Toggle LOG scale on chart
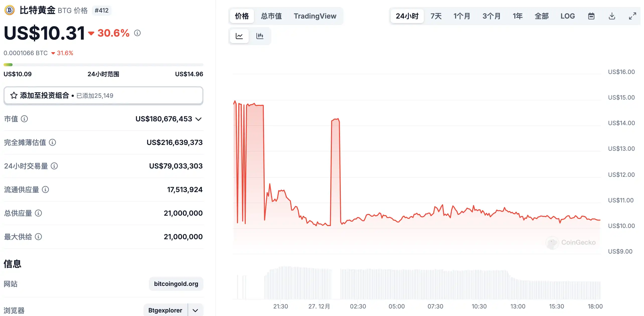The height and width of the screenshot is (316, 644). tap(568, 16)
